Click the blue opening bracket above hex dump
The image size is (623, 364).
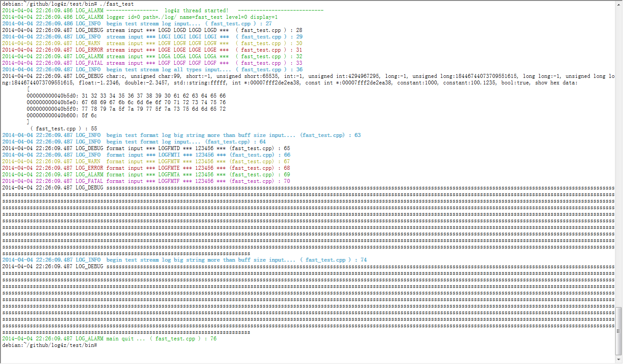tap(28, 89)
